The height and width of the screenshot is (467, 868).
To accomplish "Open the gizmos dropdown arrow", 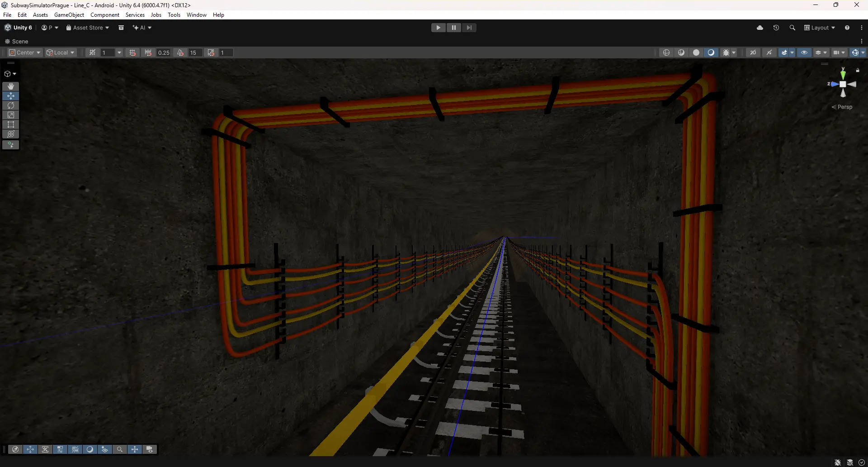I will [863, 52].
